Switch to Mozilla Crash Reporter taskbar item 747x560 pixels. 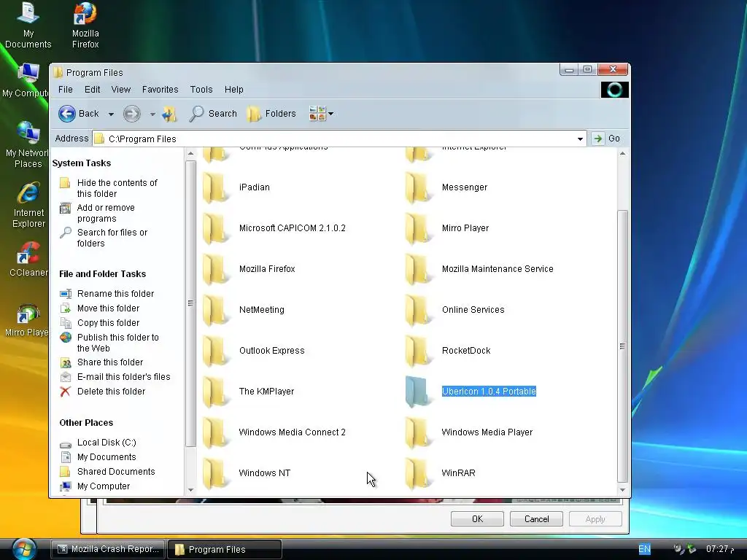pos(108,549)
